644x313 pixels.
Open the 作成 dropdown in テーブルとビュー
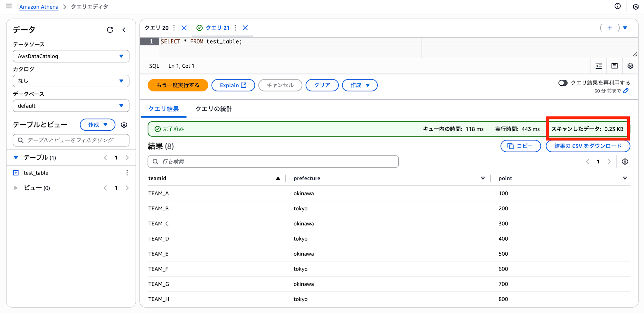click(98, 125)
